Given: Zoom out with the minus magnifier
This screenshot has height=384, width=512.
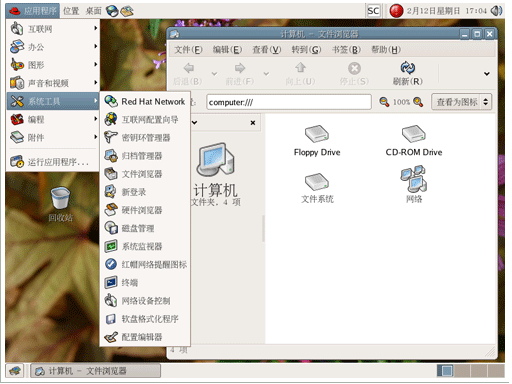Looking at the screenshot, I should (x=384, y=102).
